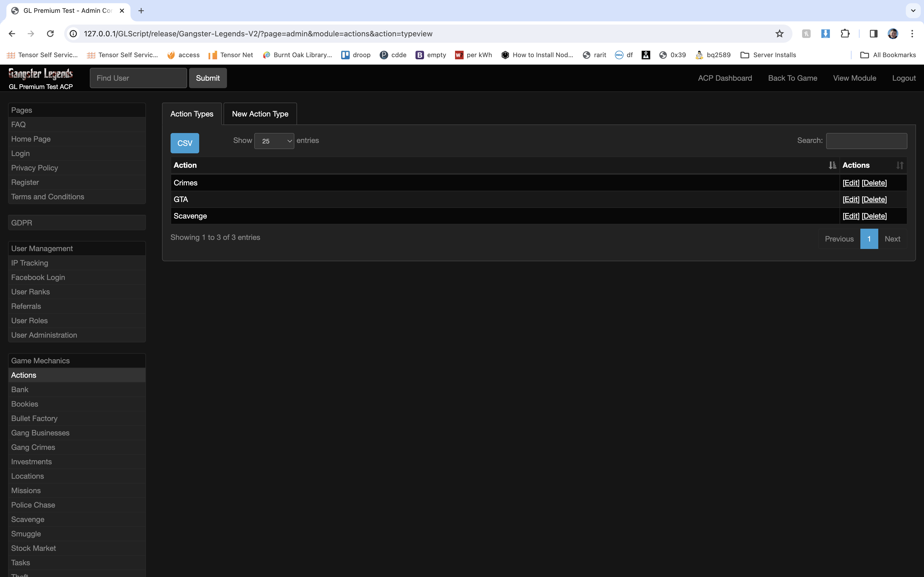Open the Chrome three-dot menu
This screenshot has height=577, width=924.
point(912,34)
